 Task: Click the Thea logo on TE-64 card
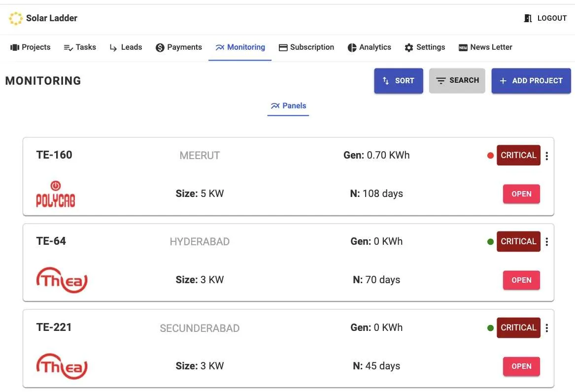pos(62,280)
